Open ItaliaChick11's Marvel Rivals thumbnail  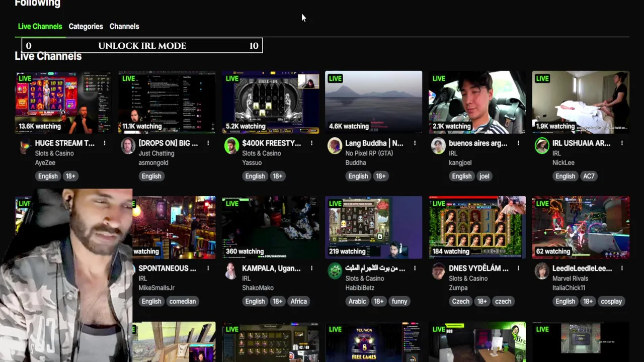(x=581, y=227)
